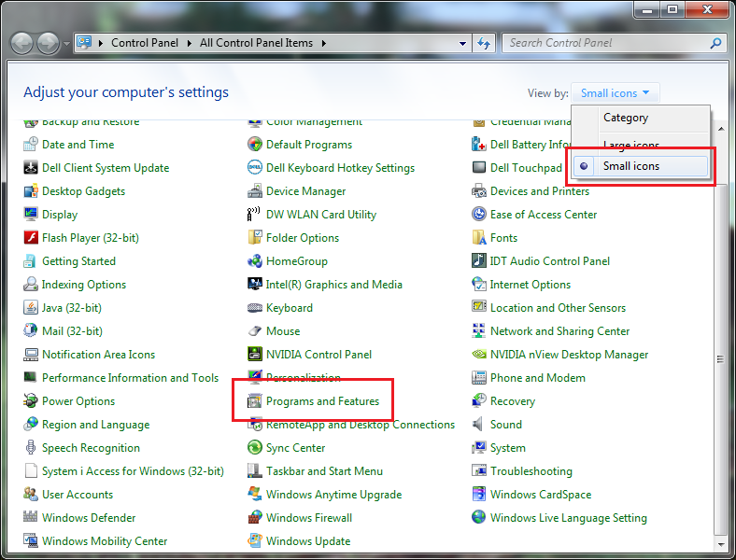The width and height of the screenshot is (736, 560).
Task: Click the scrollbar down arrow
Action: (x=720, y=544)
